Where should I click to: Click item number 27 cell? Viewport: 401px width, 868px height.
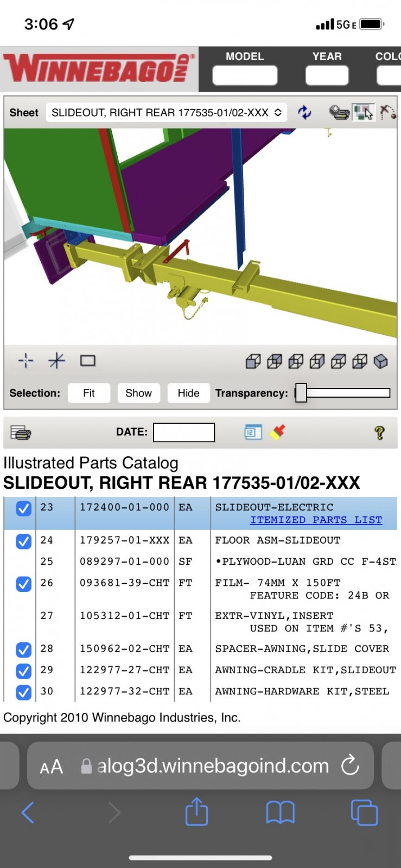[47, 616]
